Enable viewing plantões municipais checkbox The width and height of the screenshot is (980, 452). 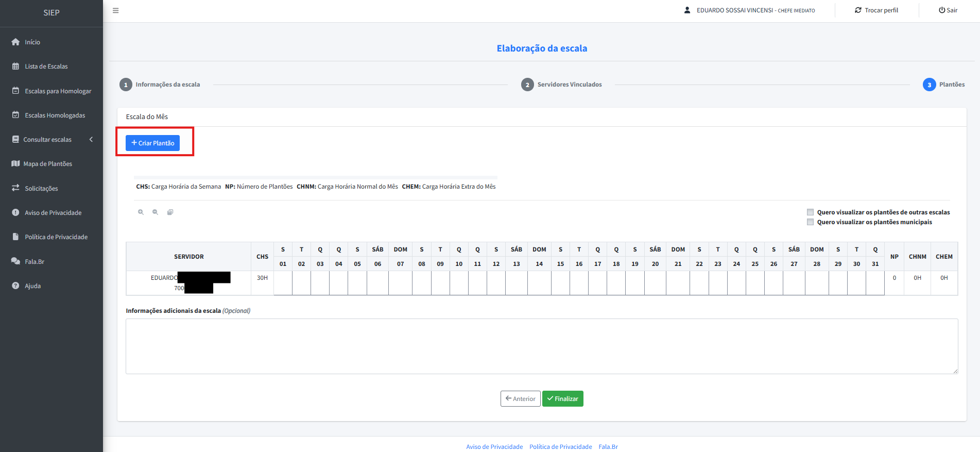click(x=810, y=222)
